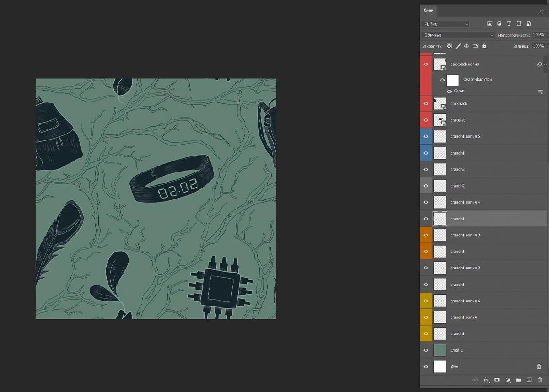Click the new layer plus icon
Image resolution: width=549 pixels, height=392 pixels.
coord(529,380)
